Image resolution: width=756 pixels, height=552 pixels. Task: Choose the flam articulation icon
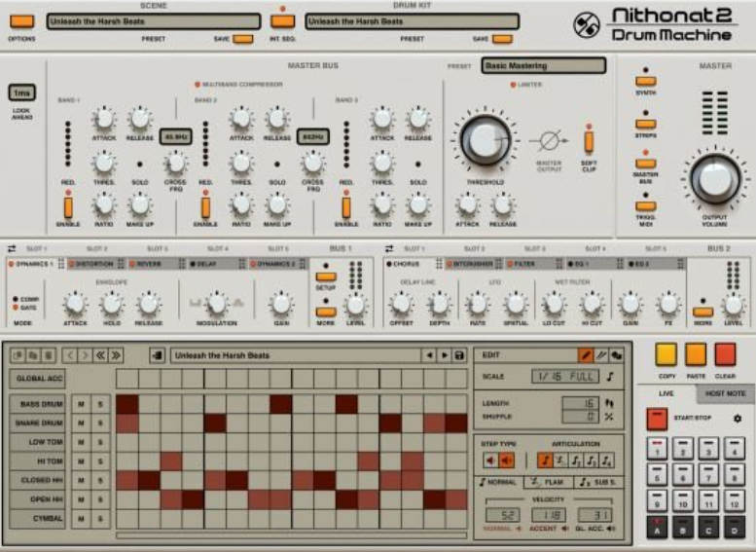click(560, 460)
